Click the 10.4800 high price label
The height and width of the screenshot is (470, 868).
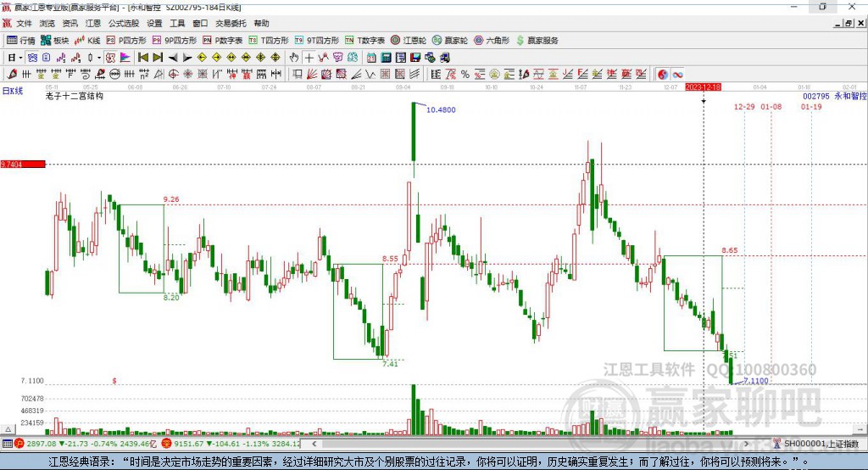point(441,109)
